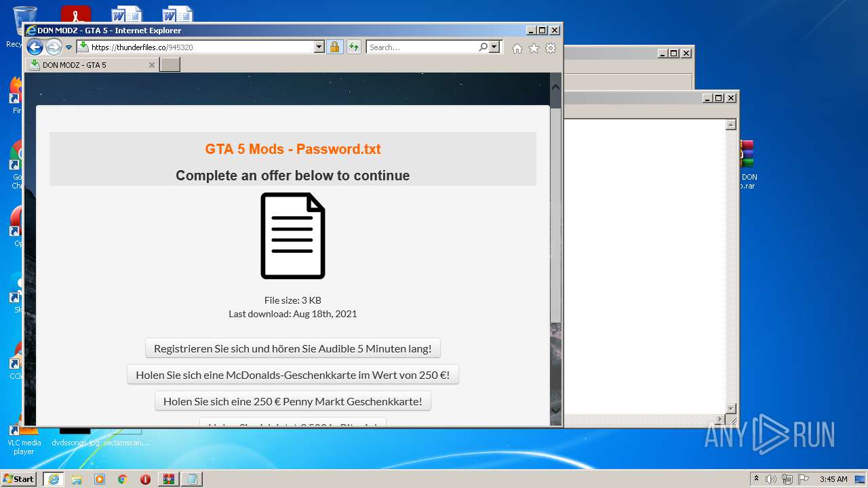Click the McDonalds-Geschenkkarte 250 € offer
The image size is (868, 488).
click(293, 375)
